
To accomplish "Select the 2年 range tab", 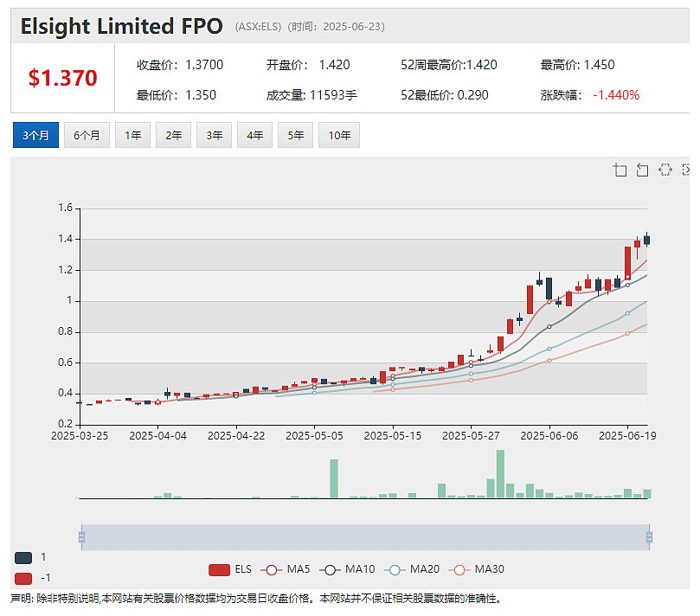I will click(173, 135).
